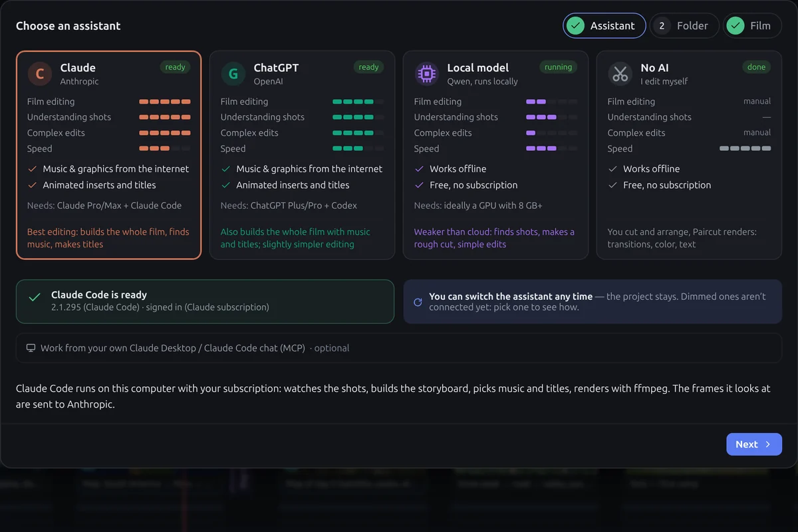Click Local model's Complex edits rating bar
Image resolution: width=798 pixels, height=532 pixels.
pos(551,133)
